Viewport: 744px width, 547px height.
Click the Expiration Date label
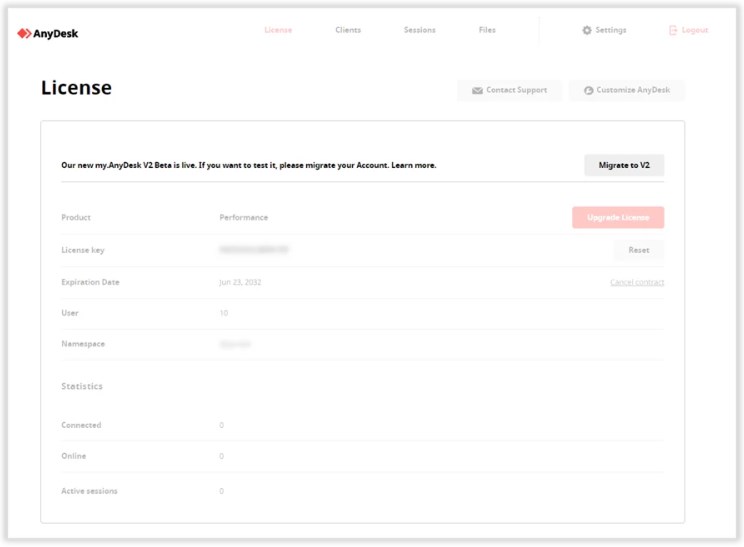(x=90, y=282)
